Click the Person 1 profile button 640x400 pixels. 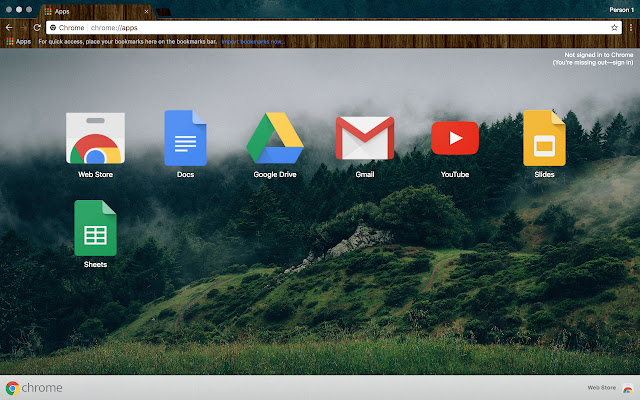tap(622, 10)
